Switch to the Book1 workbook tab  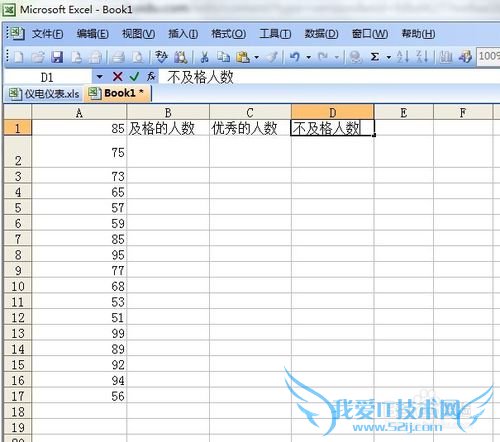pos(118,93)
